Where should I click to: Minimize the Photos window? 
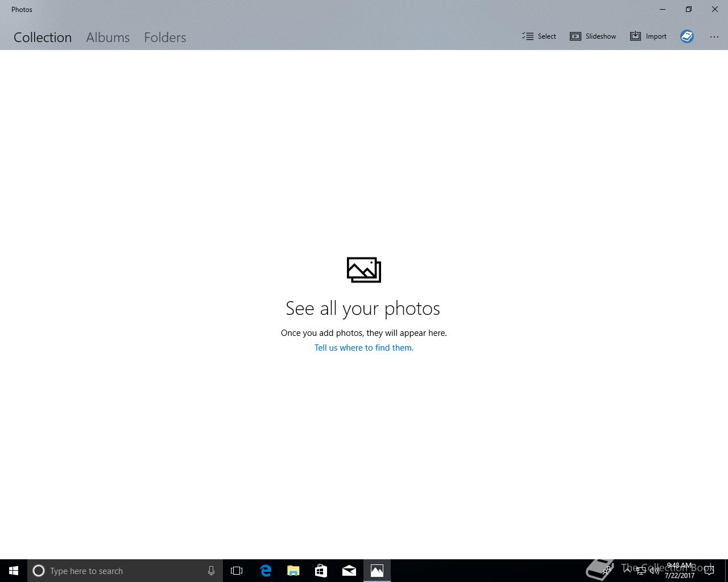click(663, 9)
